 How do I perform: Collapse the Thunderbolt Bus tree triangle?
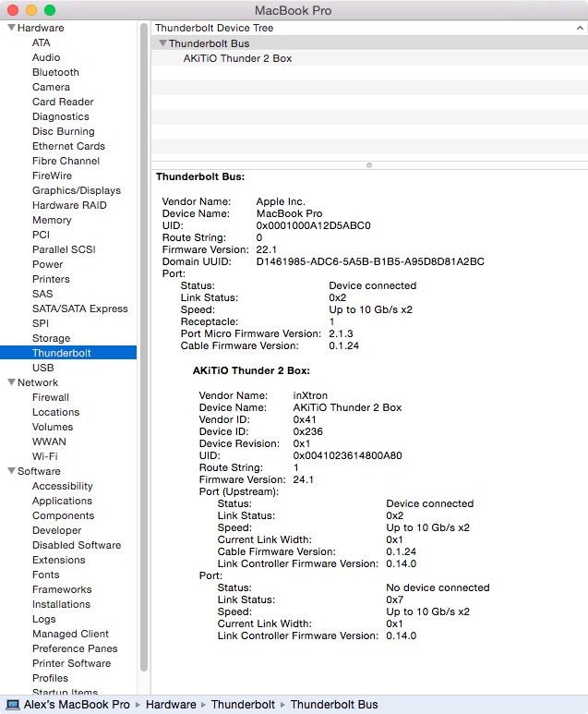pos(162,43)
